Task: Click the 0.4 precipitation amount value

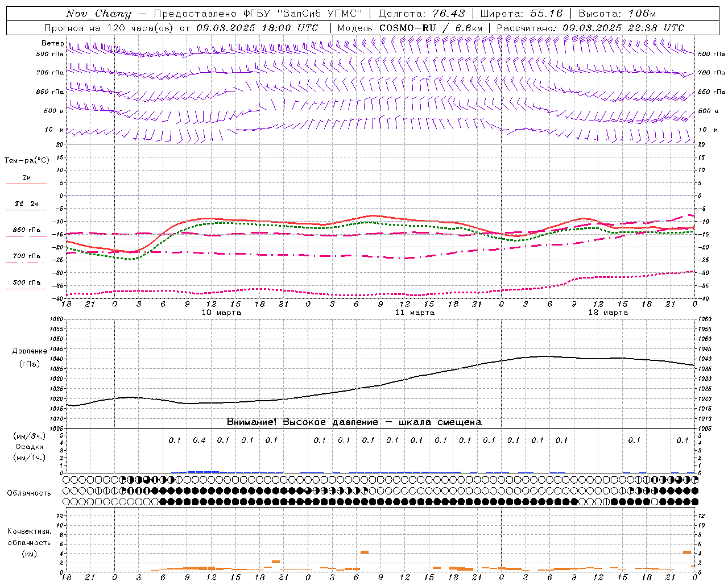Action: click(199, 440)
